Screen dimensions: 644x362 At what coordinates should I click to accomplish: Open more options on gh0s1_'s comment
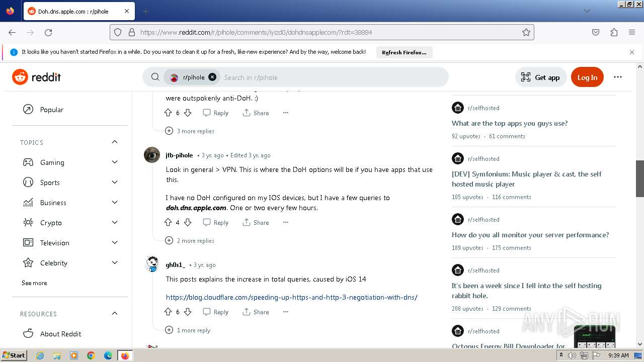286,312
